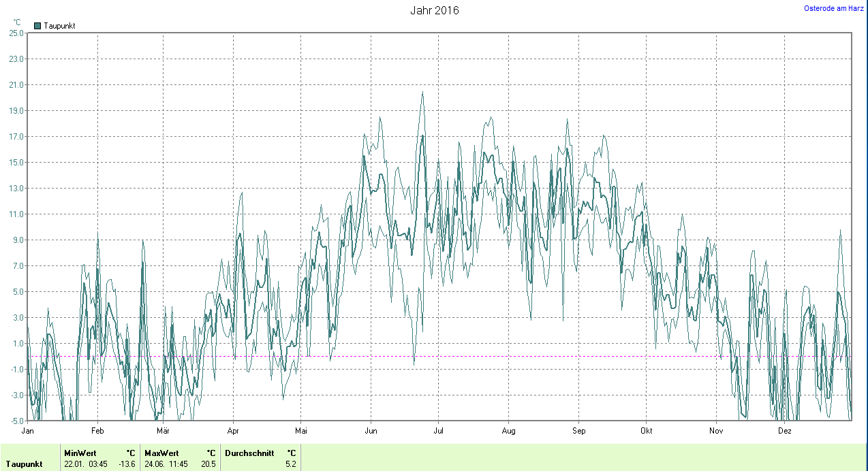868x471 pixels.
Task: Click the Aug month axis label
Action: 508,431
